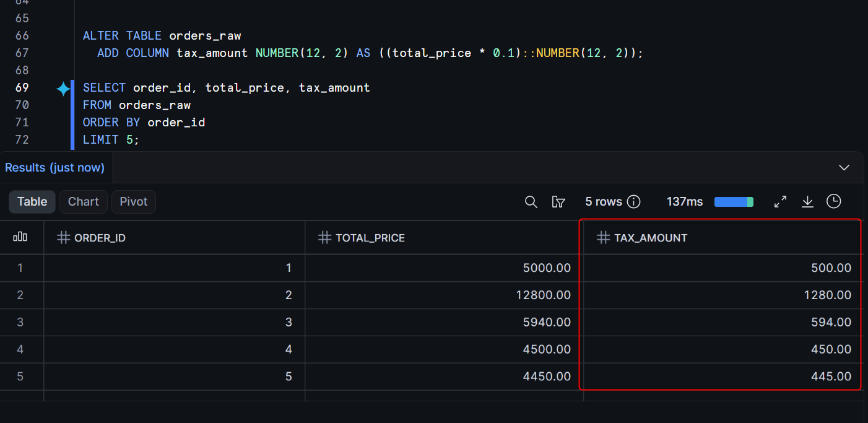
Task: Open query history clock icon
Action: tap(834, 201)
